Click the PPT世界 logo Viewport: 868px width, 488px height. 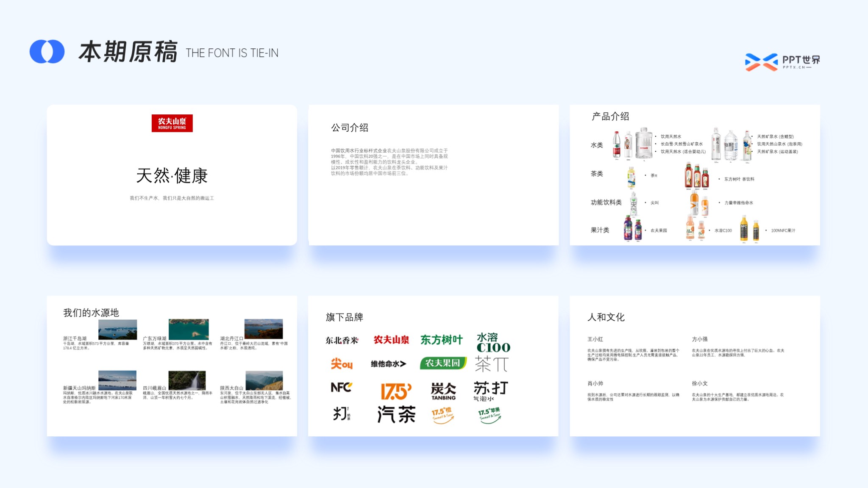782,62
